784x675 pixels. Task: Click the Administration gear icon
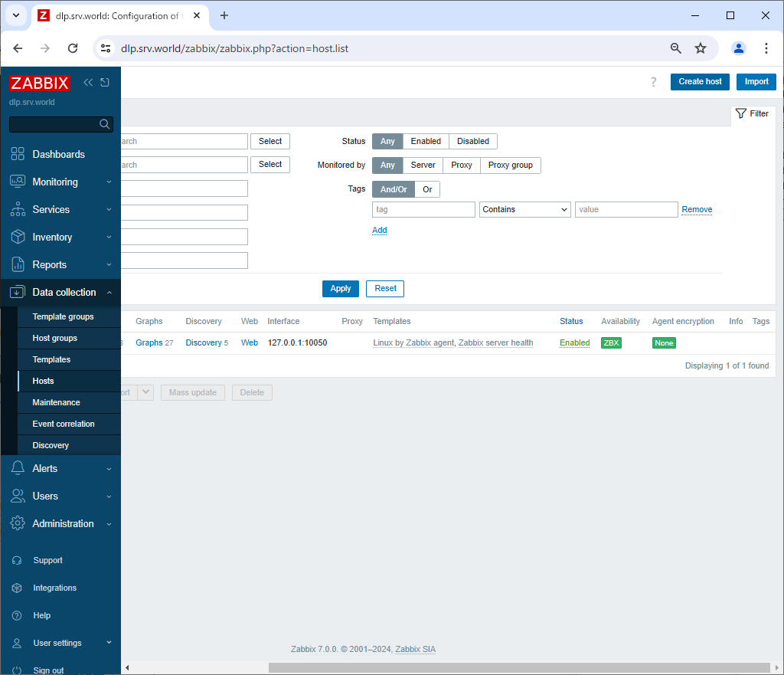click(x=18, y=523)
